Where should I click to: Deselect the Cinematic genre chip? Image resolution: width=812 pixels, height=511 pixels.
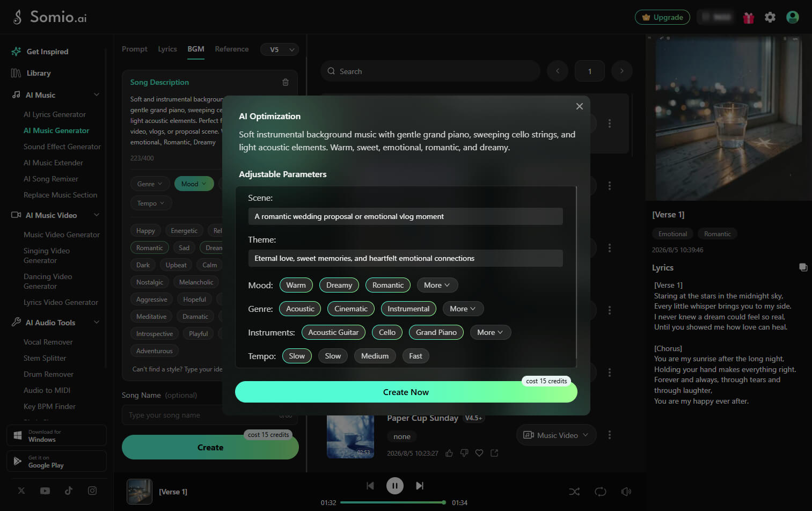pyautogui.click(x=351, y=309)
